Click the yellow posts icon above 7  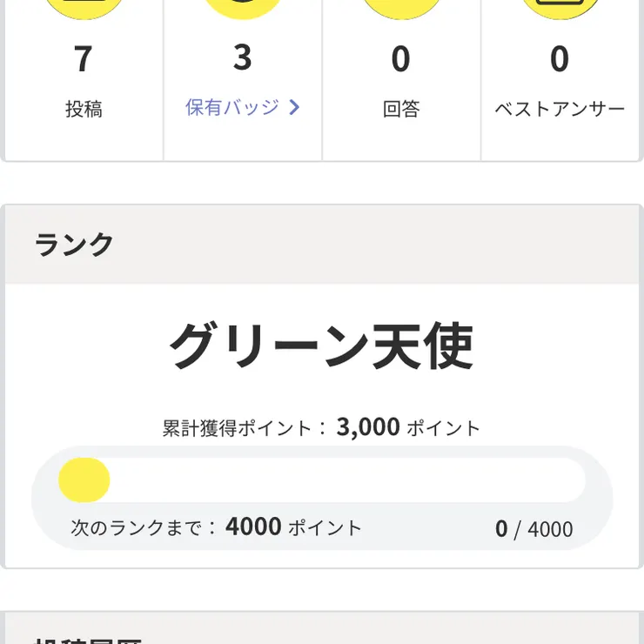point(84,7)
